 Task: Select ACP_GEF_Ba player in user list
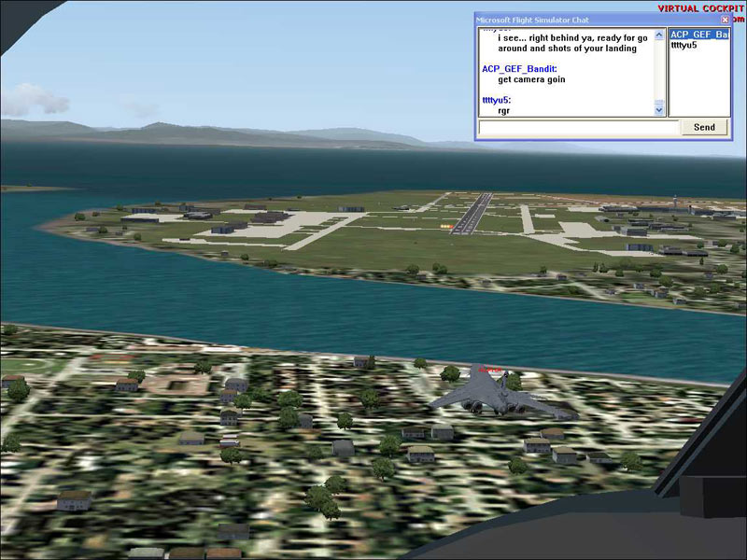click(698, 35)
